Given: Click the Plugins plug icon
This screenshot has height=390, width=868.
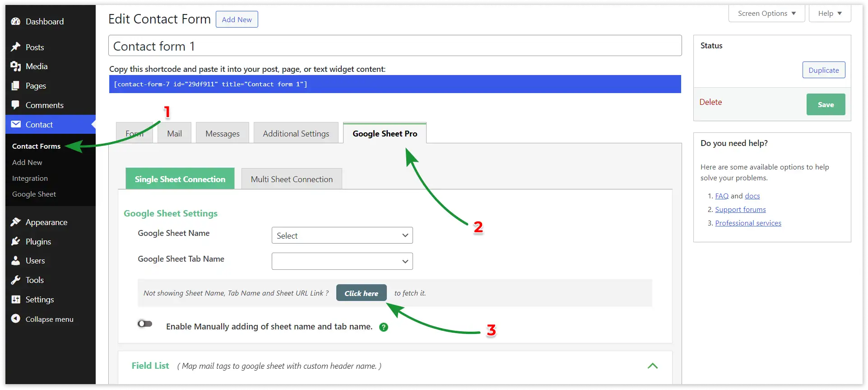Looking at the screenshot, I should tap(16, 241).
